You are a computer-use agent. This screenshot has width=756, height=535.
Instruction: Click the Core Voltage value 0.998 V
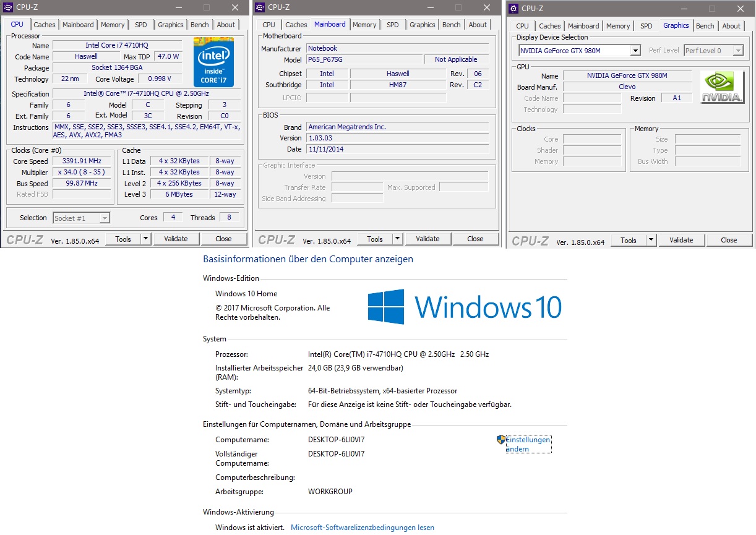(x=160, y=79)
